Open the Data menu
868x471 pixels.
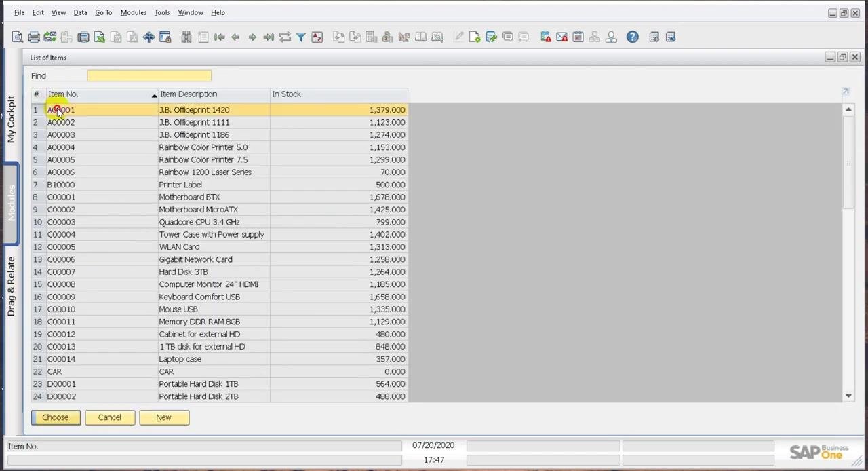tap(80, 12)
